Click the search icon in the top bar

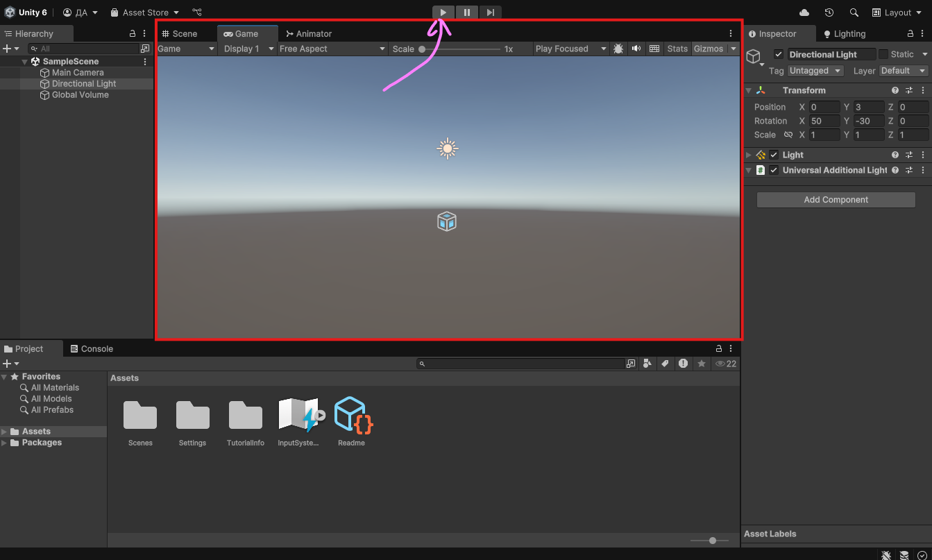854,12
